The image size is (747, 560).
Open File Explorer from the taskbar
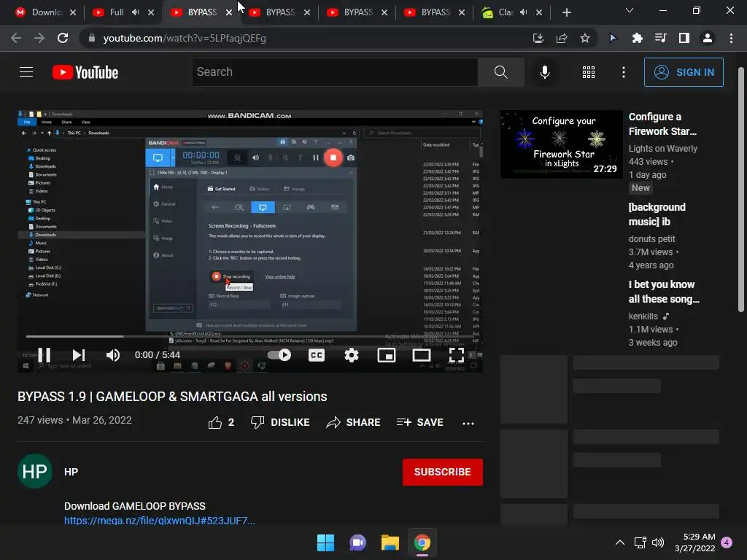click(x=390, y=542)
